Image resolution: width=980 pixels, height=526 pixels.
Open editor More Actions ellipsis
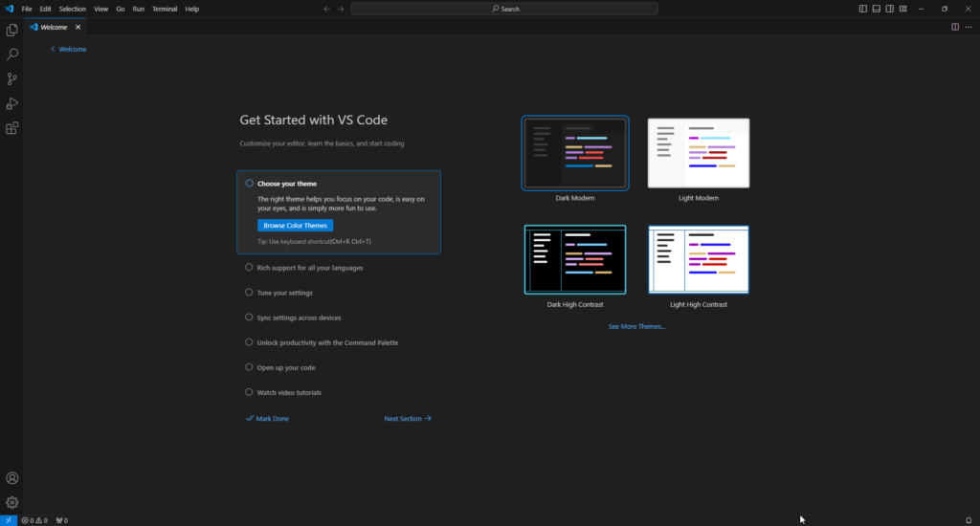pos(969,27)
